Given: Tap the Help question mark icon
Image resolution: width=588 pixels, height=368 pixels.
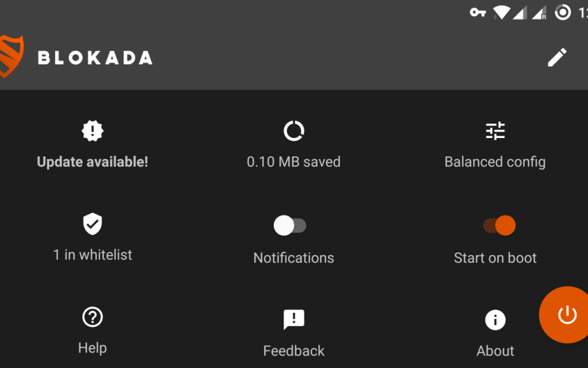Looking at the screenshot, I should 92,317.
